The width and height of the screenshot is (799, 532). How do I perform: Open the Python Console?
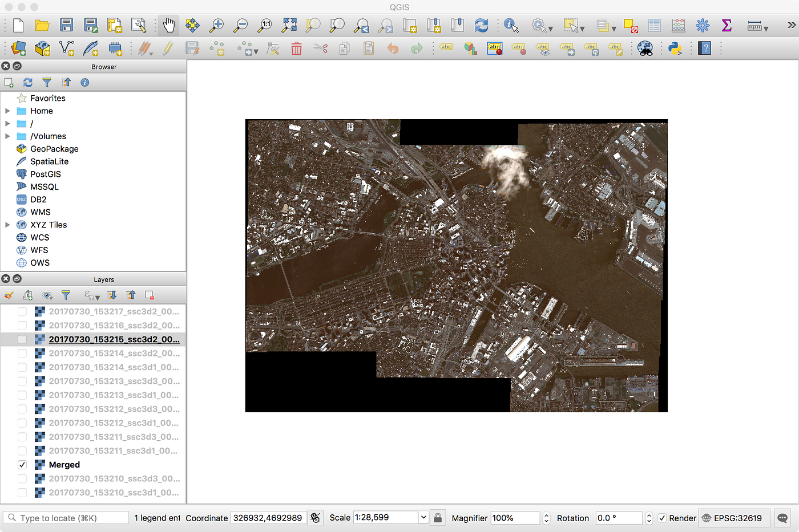point(675,48)
